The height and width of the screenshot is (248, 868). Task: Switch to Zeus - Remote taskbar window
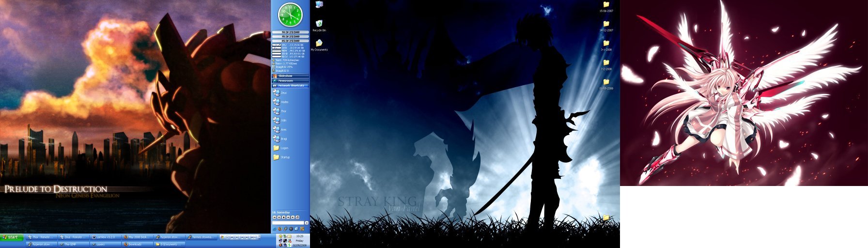73,237
